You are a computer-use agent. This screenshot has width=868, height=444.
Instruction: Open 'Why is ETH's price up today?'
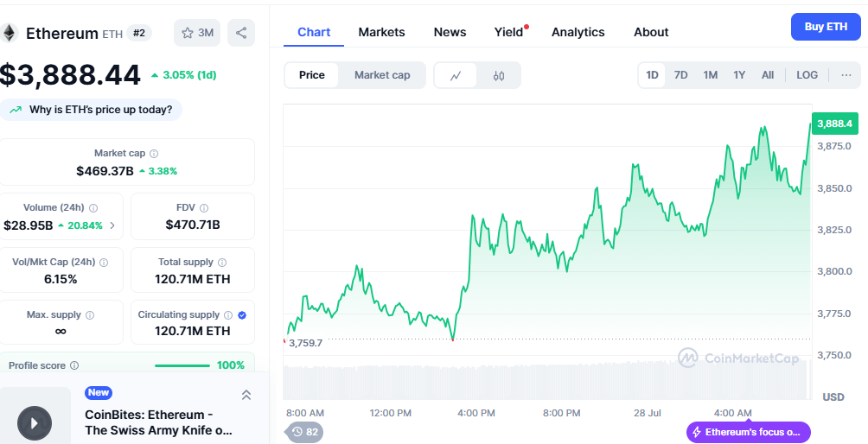[x=91, y=110]
